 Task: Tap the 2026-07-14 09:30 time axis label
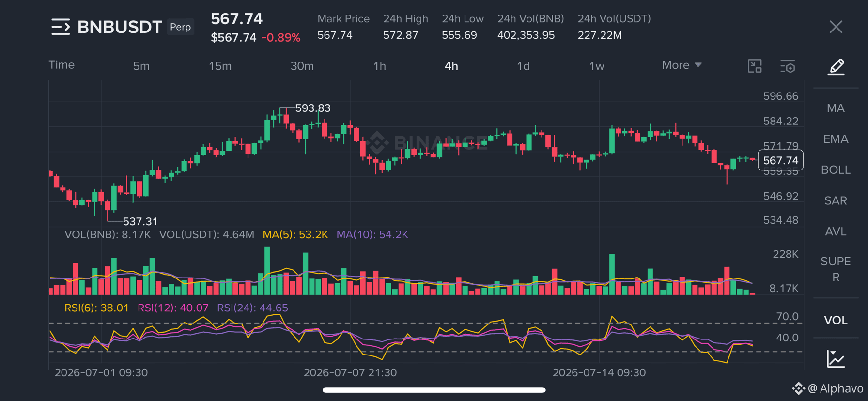coord(599,372)
